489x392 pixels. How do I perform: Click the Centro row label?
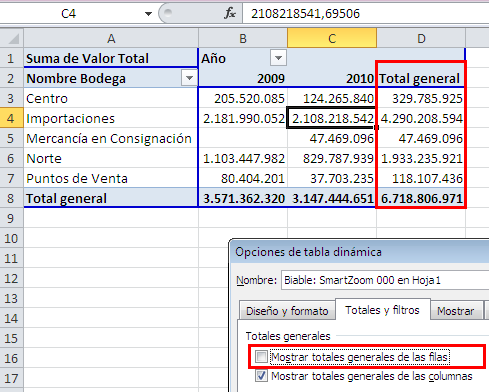[x=111, y=98]
